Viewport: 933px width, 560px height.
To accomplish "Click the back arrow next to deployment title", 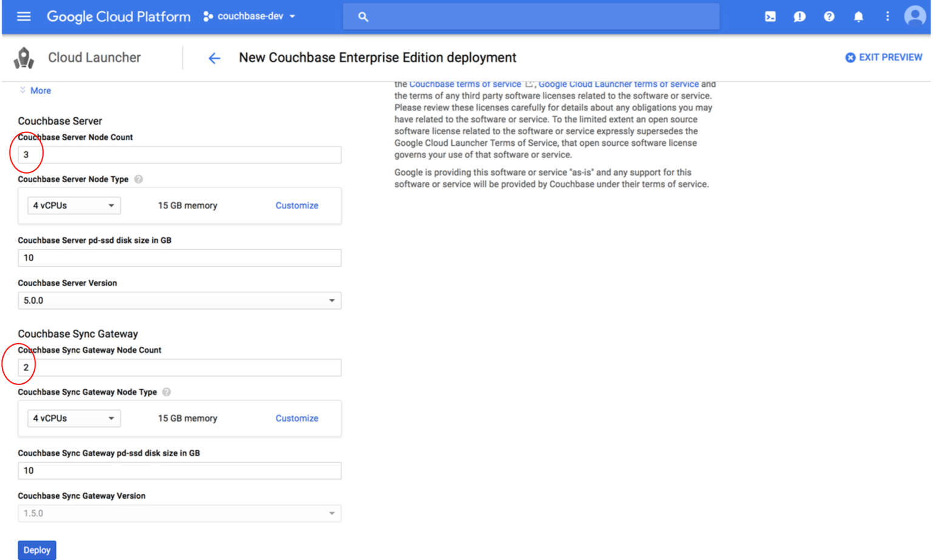I will click(x=214, y=58).
